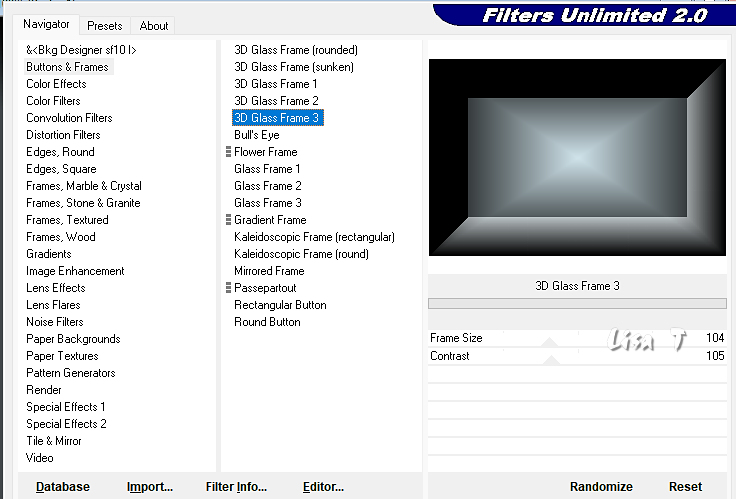Select the Paper Backgrounds category
The image size is (736, 499).
pos(74,338)
